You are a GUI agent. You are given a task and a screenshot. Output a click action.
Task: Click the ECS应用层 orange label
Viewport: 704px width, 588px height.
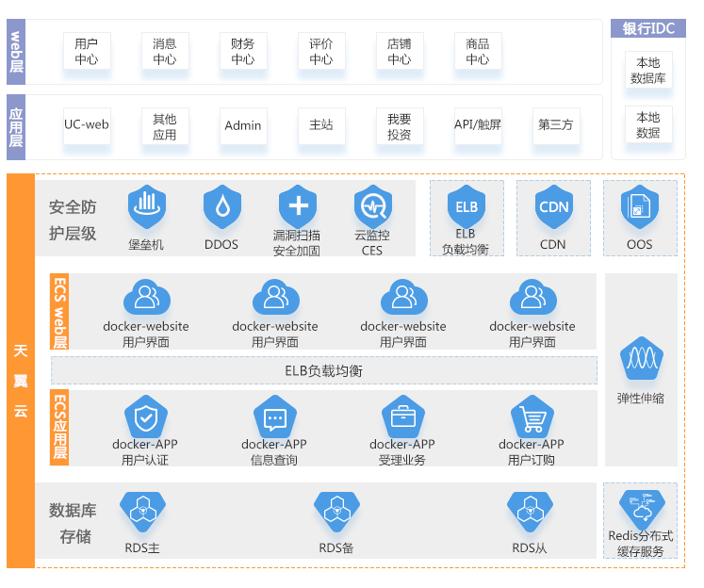(x=59, y=427)
